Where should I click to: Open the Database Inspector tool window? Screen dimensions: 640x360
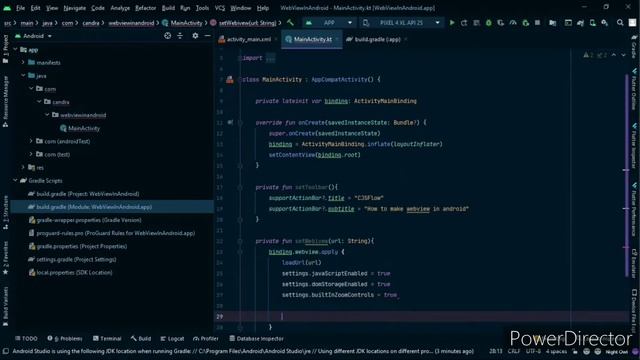[256, 338]
